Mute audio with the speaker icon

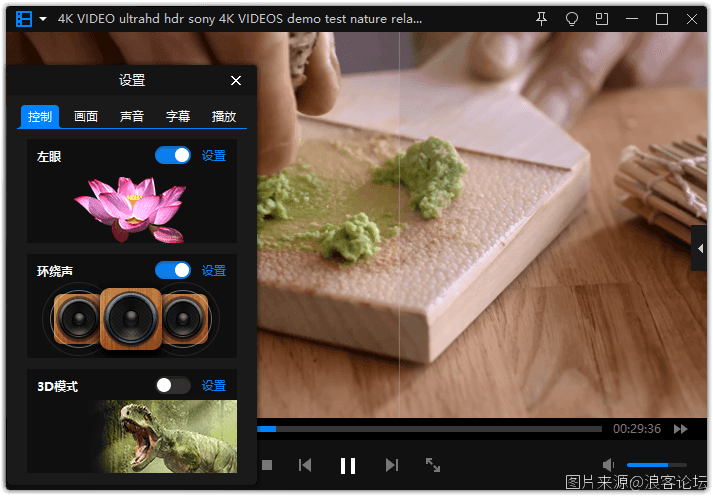click(x=608, y=465)
